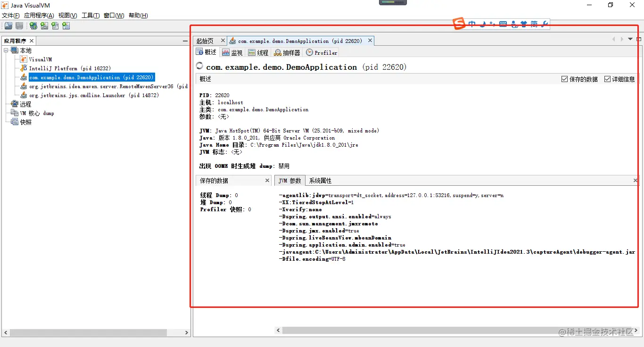Open the wrench settings icon in the Sogou bar
644x347 pixels.
(545, 24)
